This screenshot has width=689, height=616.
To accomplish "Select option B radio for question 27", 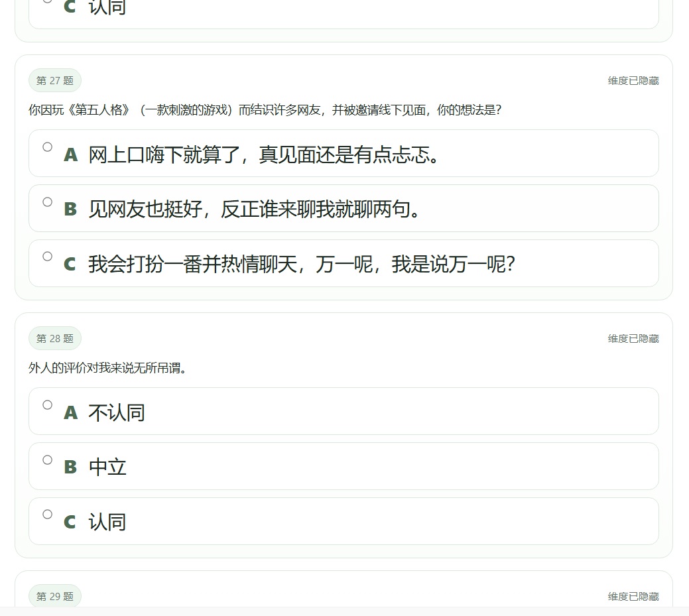I will [x=47, y=202].
